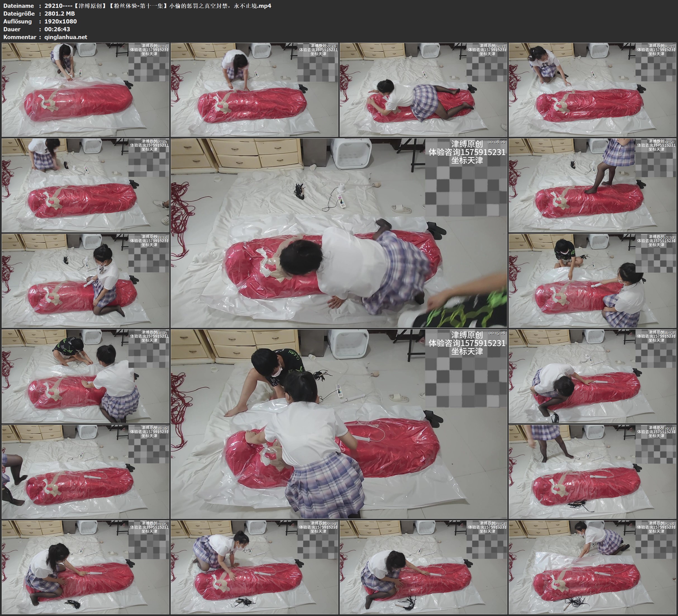Click the thumbnail at 00:22:29

point(254,567)
